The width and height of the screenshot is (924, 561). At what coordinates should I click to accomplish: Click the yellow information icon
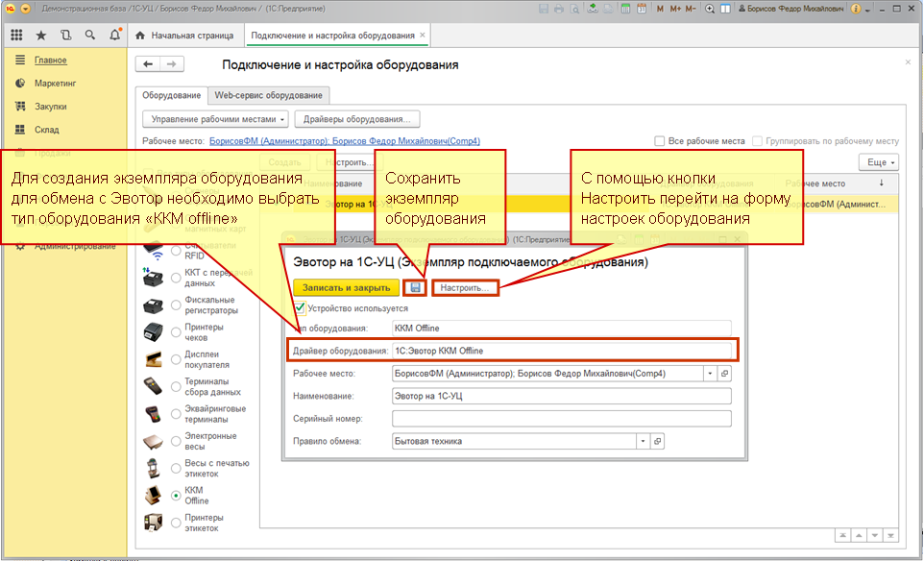tap(856, 9)
